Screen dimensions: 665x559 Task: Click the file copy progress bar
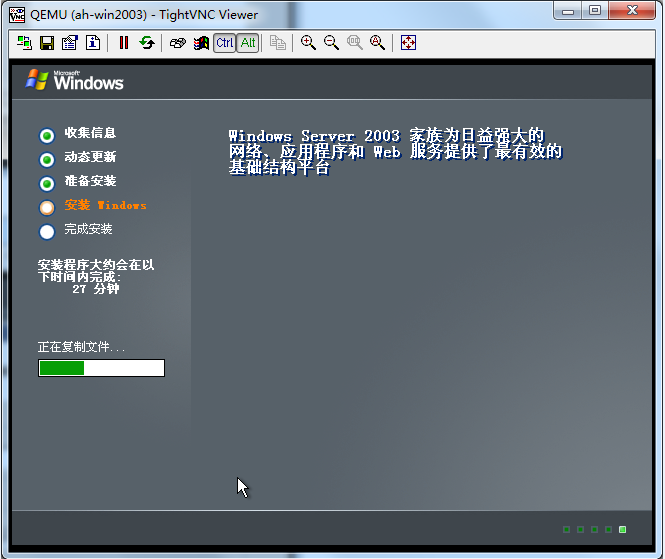click(101, 369)
